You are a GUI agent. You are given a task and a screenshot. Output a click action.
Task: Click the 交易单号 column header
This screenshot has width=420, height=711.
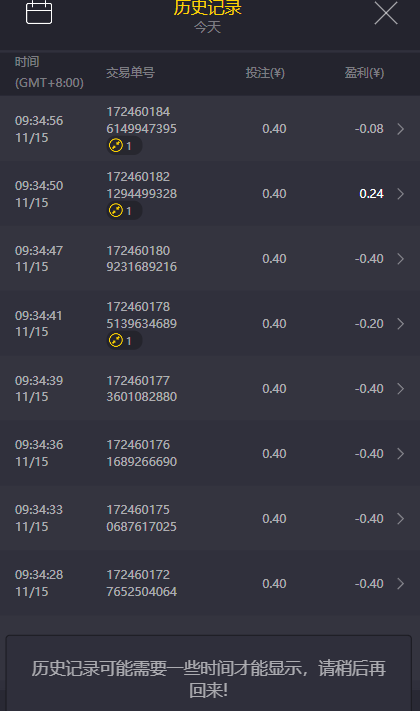pyautogui.click(x=131, y=73)
